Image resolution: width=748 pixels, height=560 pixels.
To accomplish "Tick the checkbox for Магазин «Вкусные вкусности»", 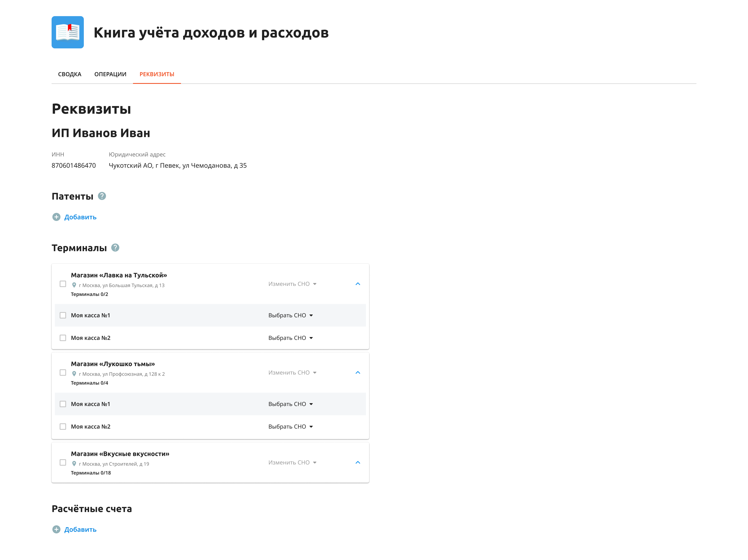I will click(x=63, y=463).
